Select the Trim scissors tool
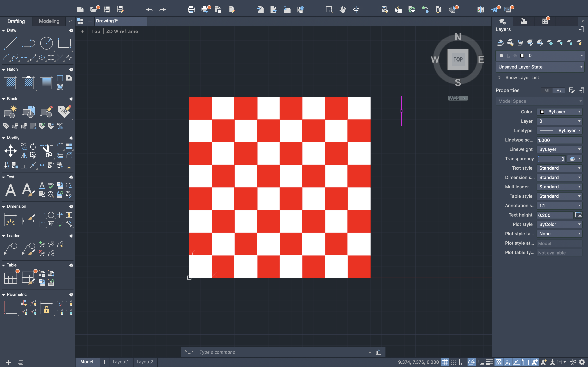 point(47,151)
